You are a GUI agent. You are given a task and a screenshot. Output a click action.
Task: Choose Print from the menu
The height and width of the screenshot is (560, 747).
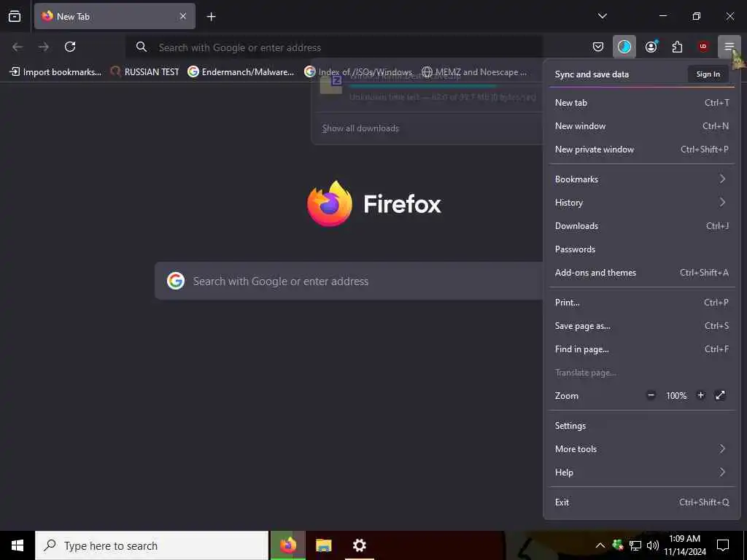point(642,303)
